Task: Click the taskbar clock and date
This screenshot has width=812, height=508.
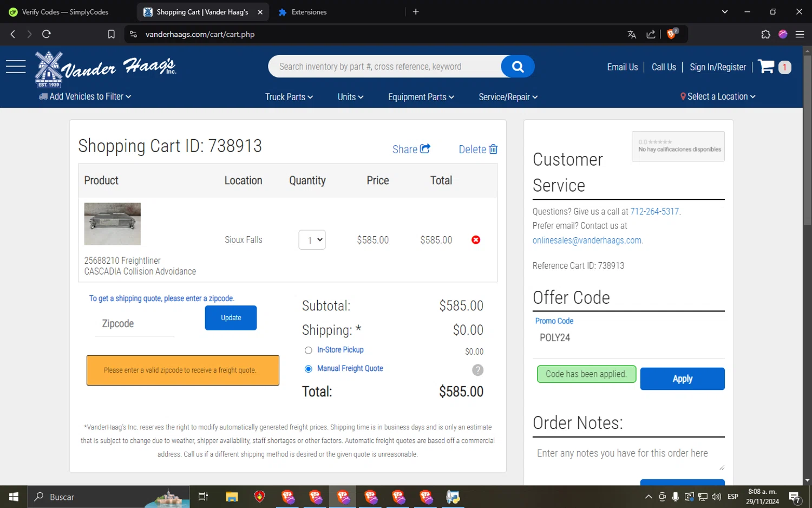Action: point(762,497)
